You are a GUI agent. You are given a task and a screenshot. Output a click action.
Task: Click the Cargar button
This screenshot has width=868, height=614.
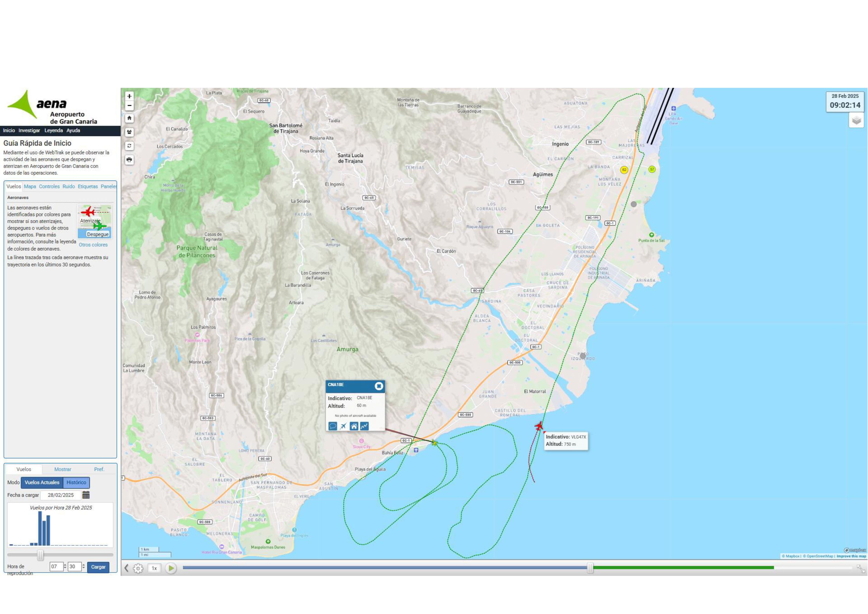tap(98, 567)
